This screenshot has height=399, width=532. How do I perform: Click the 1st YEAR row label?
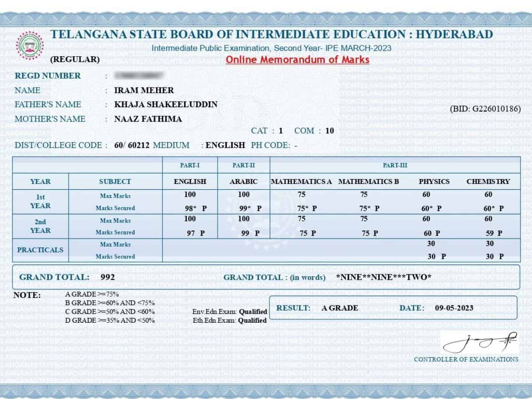[40, 201]
